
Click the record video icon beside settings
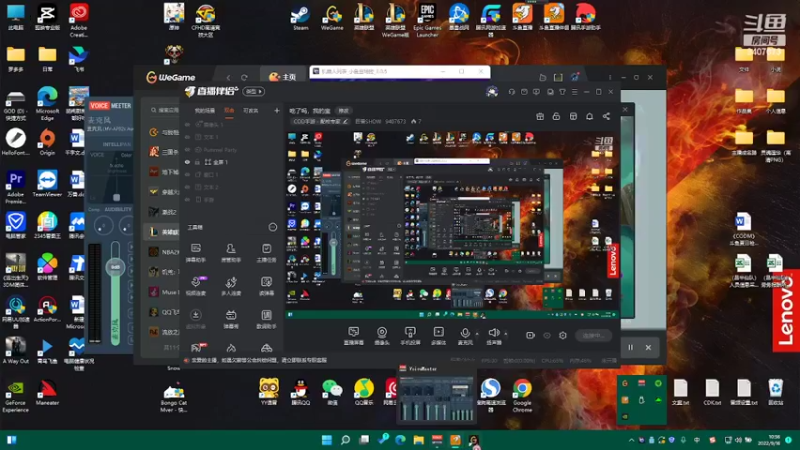coord(531,335)
